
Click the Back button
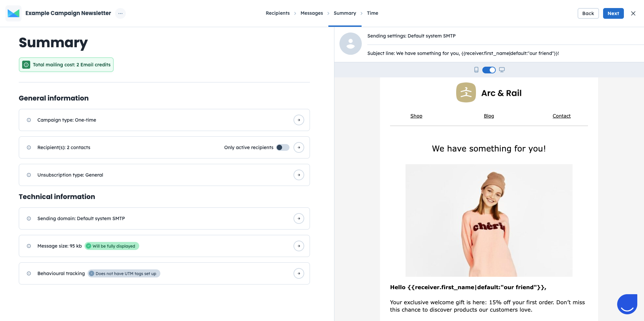(x=588, y=13)
